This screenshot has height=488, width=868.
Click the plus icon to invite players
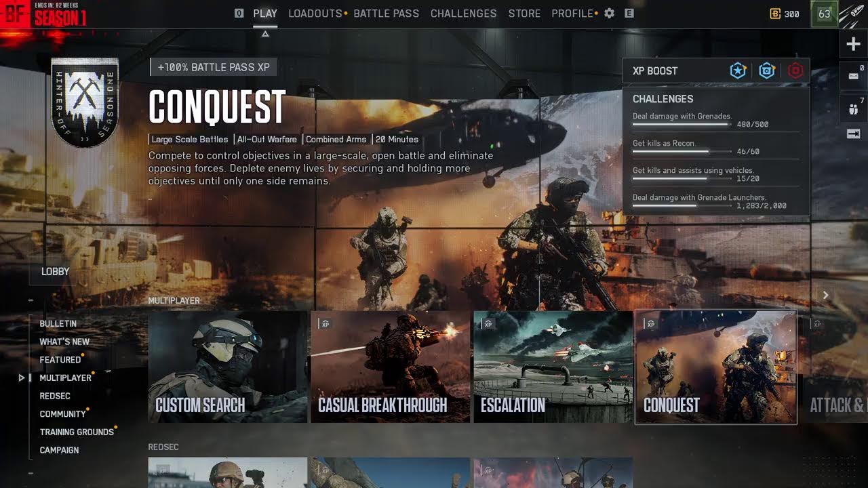point(854,45)
